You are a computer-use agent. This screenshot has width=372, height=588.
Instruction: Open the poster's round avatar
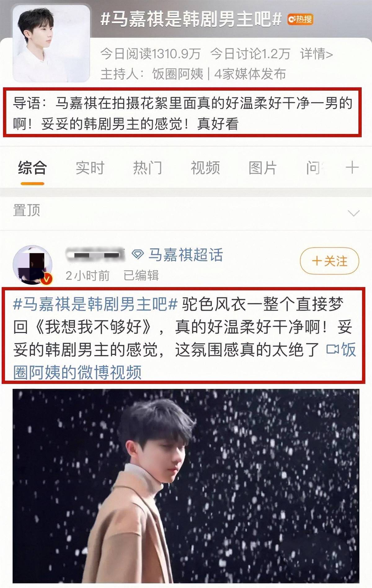[x=32, y=265]
